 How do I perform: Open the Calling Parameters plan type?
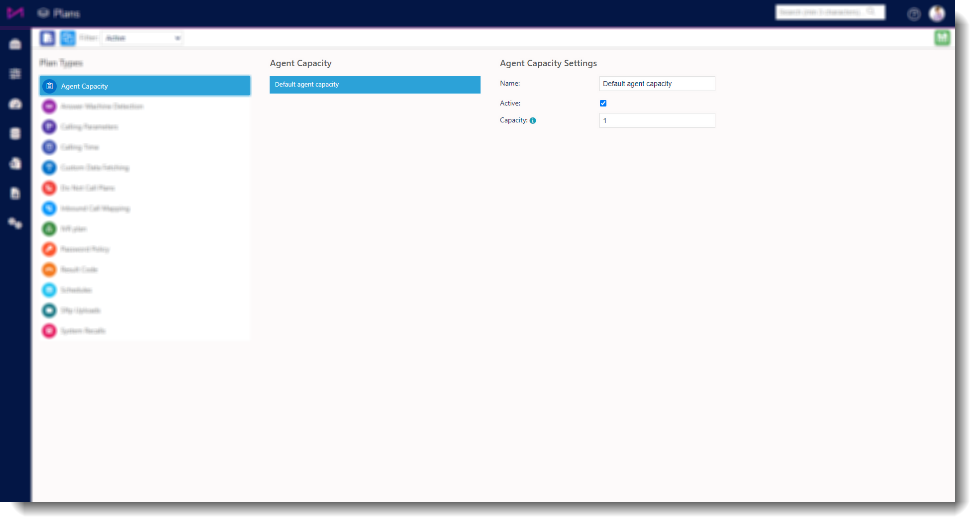click(145, 127)
